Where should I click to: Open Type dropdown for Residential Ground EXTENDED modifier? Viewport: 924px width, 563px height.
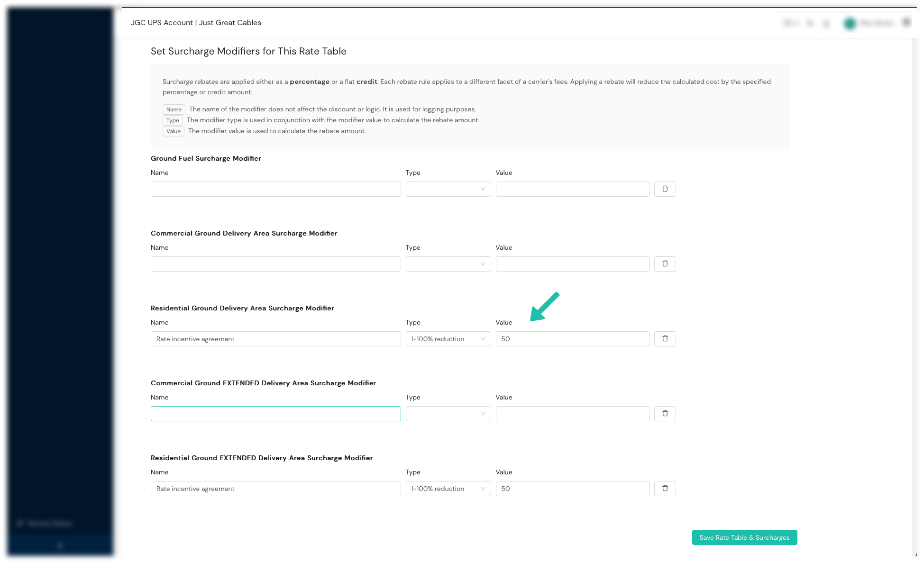[448, 489]
